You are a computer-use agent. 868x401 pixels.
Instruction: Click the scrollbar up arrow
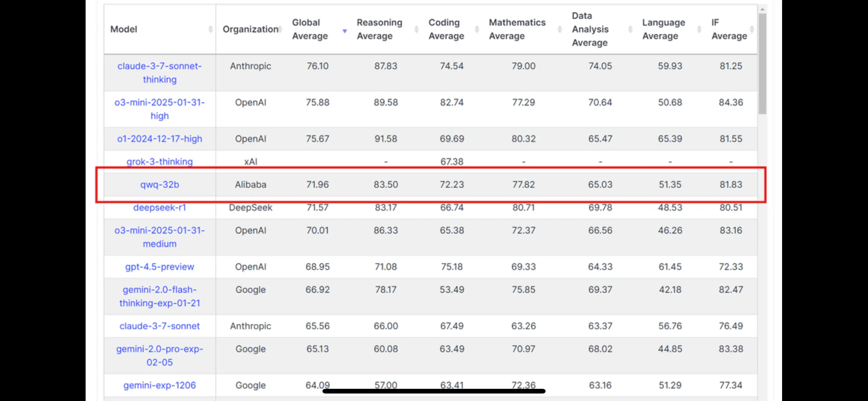click(x=762, y=9)
